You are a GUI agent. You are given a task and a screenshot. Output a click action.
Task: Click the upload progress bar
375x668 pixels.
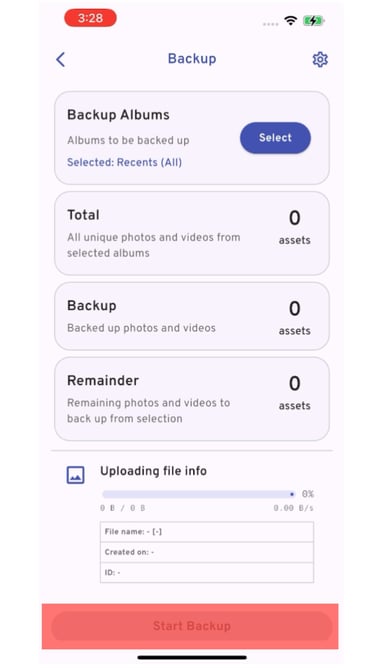199,494
